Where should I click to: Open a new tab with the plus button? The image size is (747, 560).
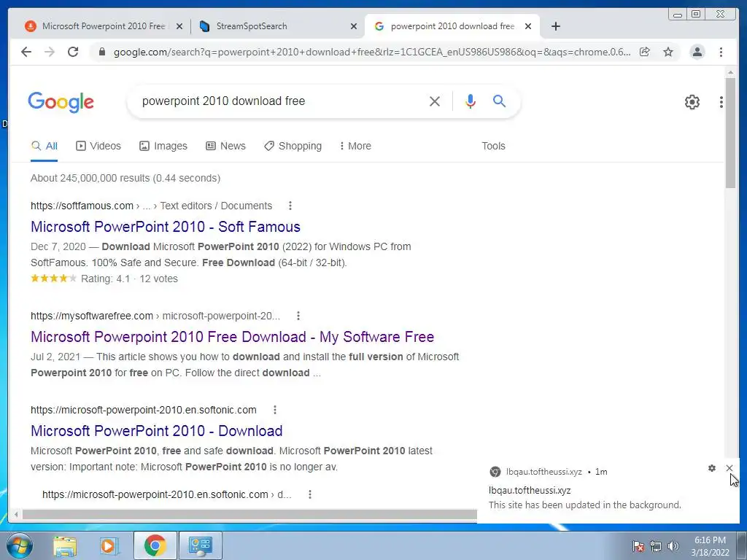[555, 26]
